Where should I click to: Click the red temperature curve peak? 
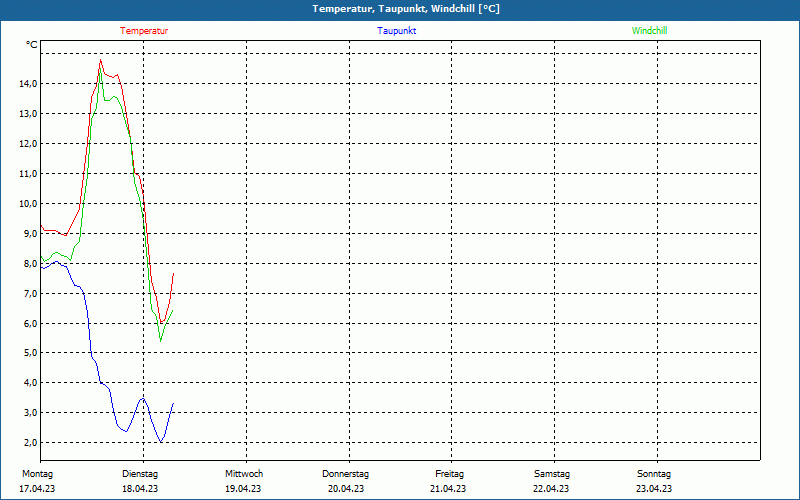click(x=101, y=60)
